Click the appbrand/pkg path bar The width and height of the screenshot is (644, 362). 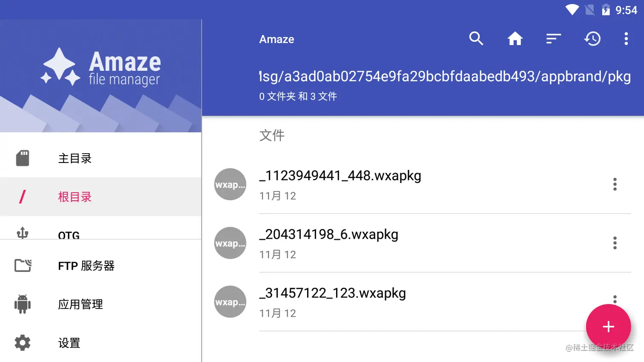[x=445, y=76]
